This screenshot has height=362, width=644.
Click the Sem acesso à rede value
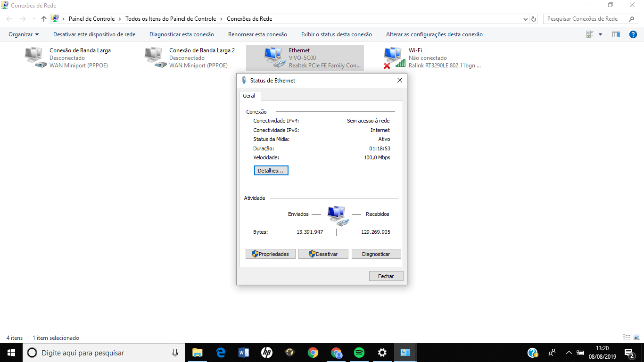click(368, 121)
